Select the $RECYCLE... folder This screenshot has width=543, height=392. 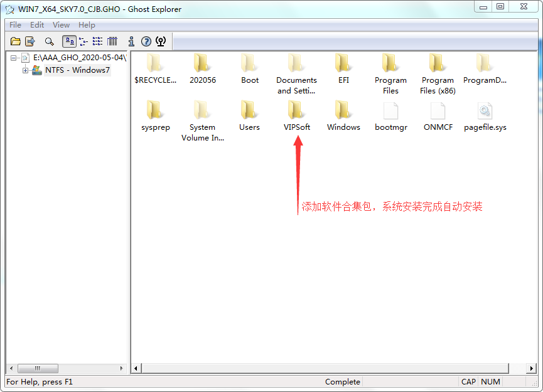[155, 70]
